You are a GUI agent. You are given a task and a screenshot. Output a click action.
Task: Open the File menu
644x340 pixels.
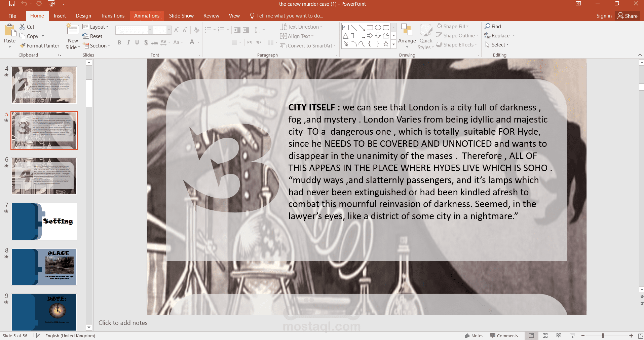point(12,16)
